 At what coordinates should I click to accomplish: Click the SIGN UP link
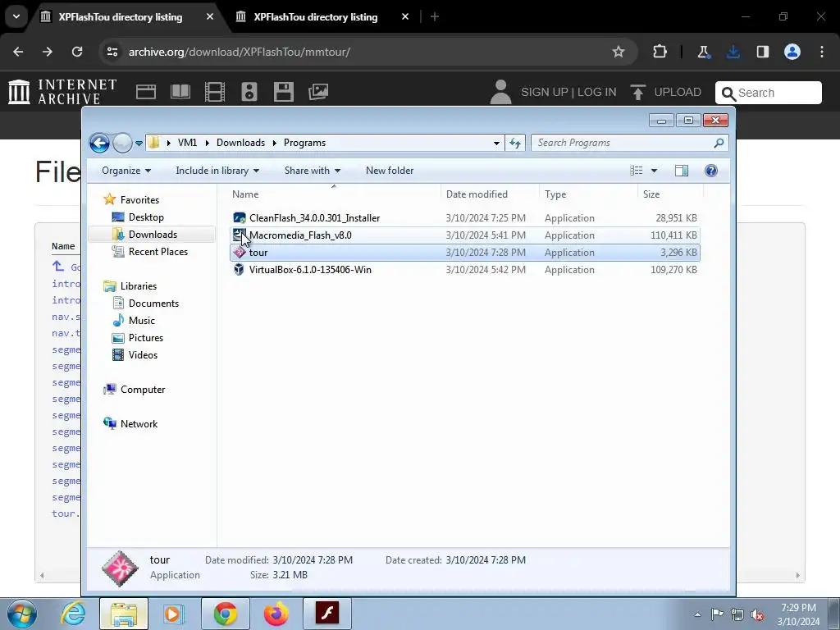(x=545, y=92)
